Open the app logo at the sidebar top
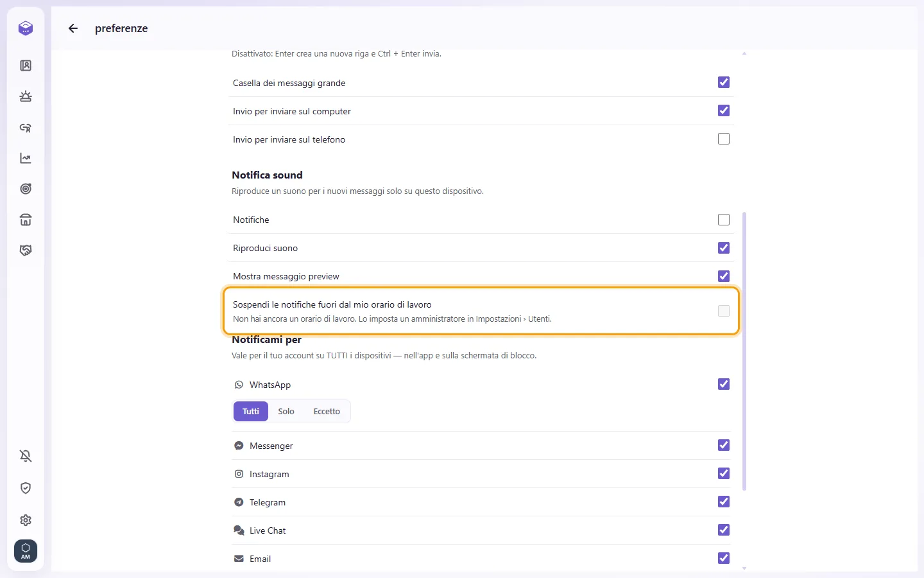Image resolution: width=924 pixels, height=578 pixels. pyautogui.click(x=26, y=28)
